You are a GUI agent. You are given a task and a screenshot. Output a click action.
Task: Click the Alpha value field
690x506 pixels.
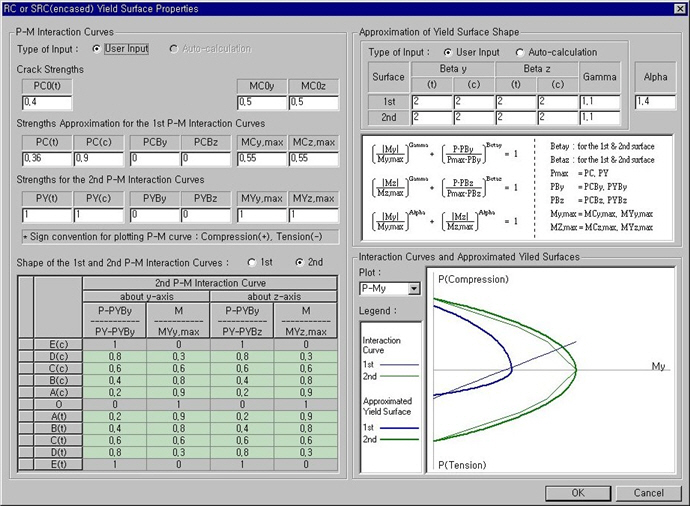[656, 102]
